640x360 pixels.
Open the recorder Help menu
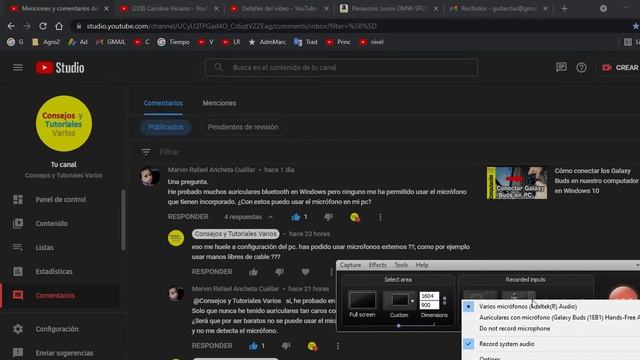[x=422, y=265]
